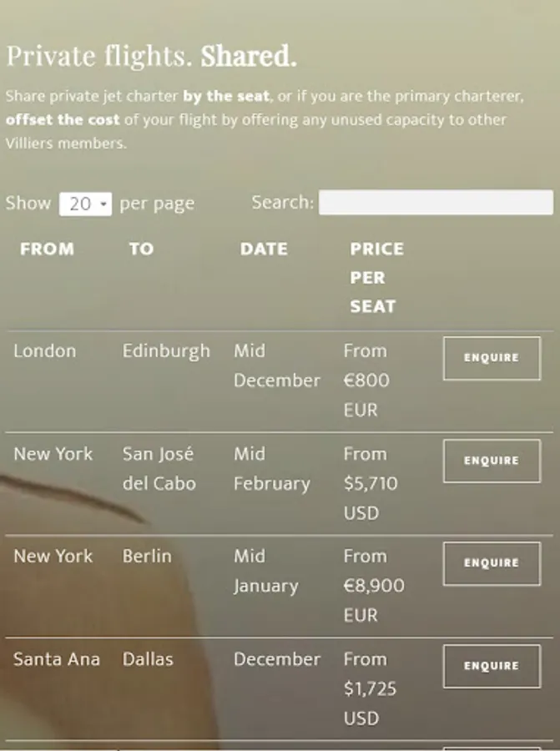Select the London origin cell

44,351
